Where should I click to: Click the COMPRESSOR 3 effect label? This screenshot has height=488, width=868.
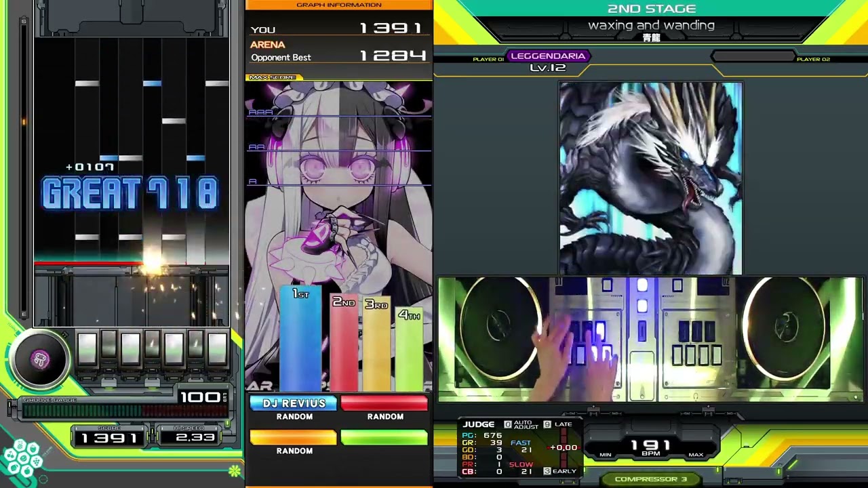pos(650,479)
